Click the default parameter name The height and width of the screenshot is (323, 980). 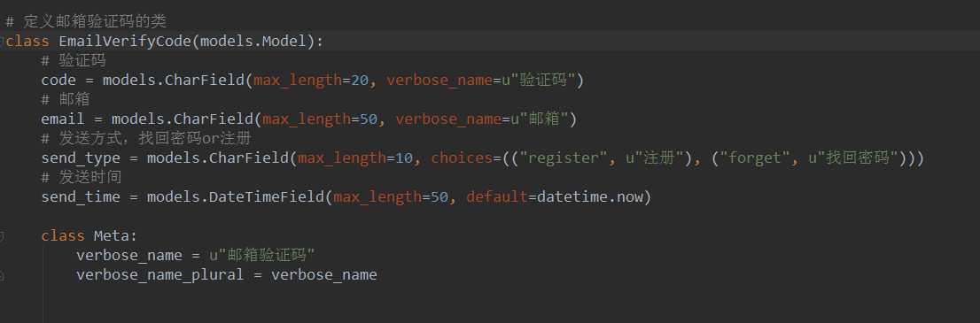[x=497, y=196]
